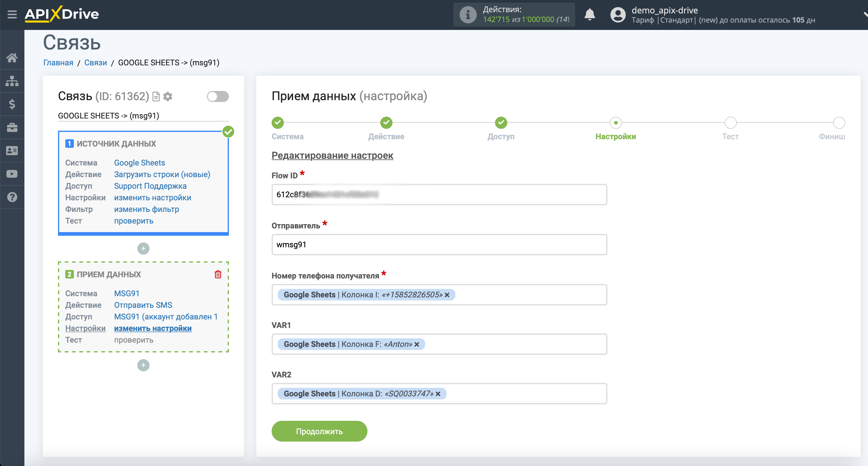Image resolution: width=868 pixels, height=466 pixels.
Task: Click the ПРИЕМ ДАННЫХ block header
Action: point(109,275)
